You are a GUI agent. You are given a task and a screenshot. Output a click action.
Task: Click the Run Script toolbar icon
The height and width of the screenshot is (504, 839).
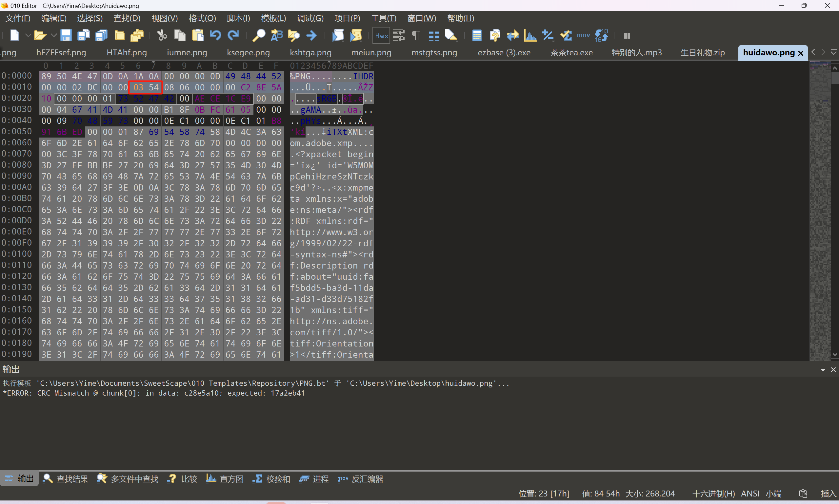(x=338, y=35)
